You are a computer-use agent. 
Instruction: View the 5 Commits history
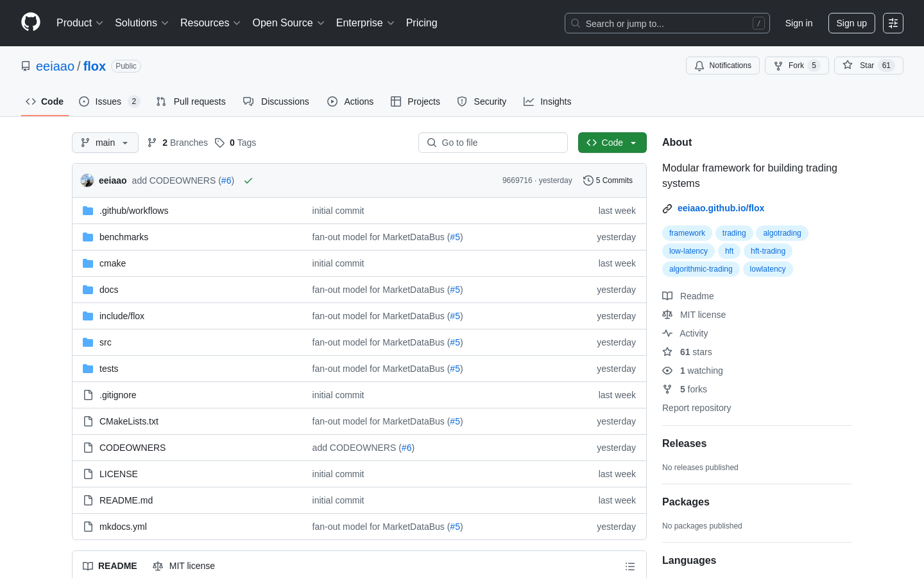(608, 180)
